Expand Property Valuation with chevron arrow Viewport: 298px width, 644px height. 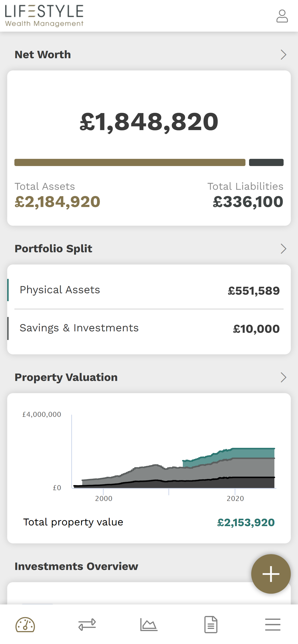[x=283, y=377]
